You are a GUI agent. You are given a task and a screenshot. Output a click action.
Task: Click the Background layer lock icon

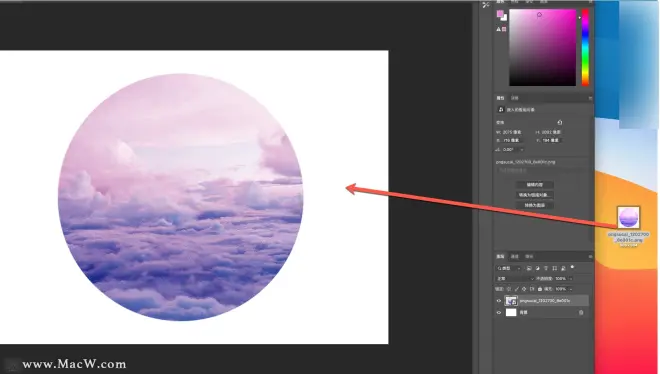click(x=581, y=313)
